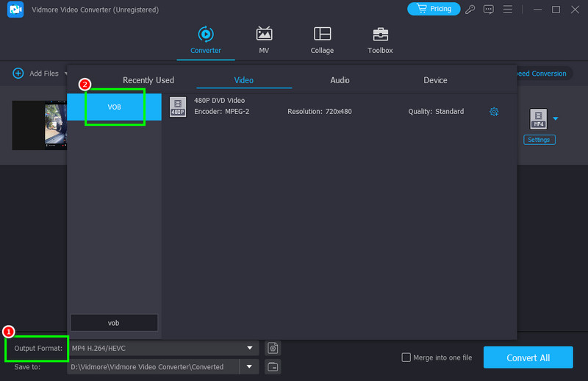Click the Pricing button
This screenshot has width=588, height=381.
tap(434, 9)
